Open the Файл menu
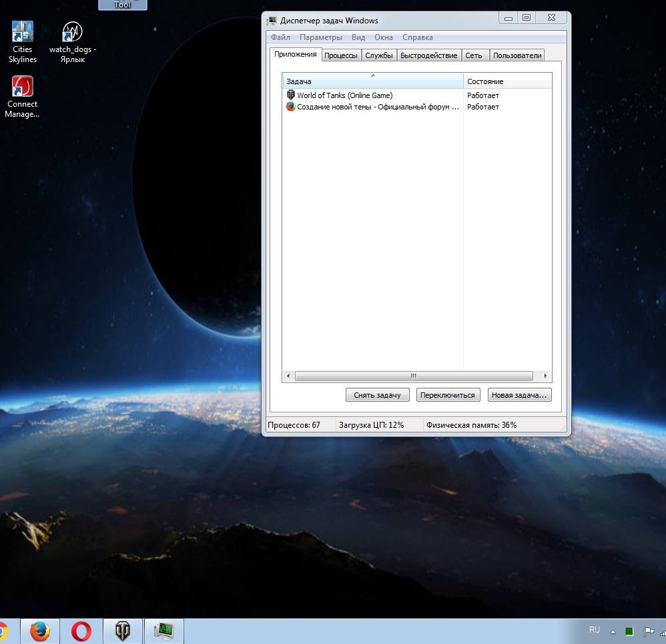Viewport: 666px width, 644px height. pyautogui.click(x=280, y=37)
